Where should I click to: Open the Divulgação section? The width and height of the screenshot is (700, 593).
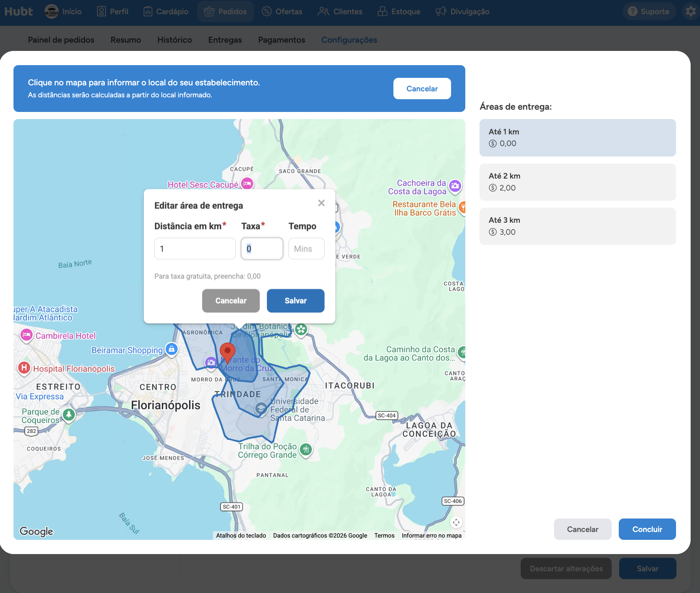(462, 12)
